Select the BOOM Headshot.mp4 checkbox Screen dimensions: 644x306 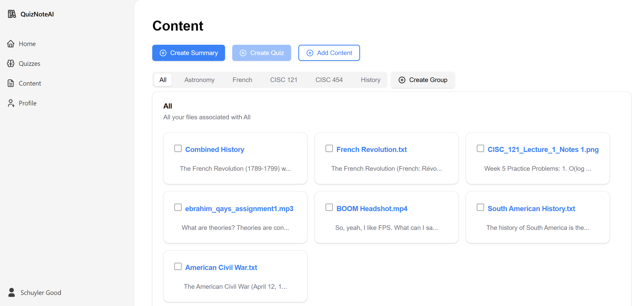(x=329, y=207)
